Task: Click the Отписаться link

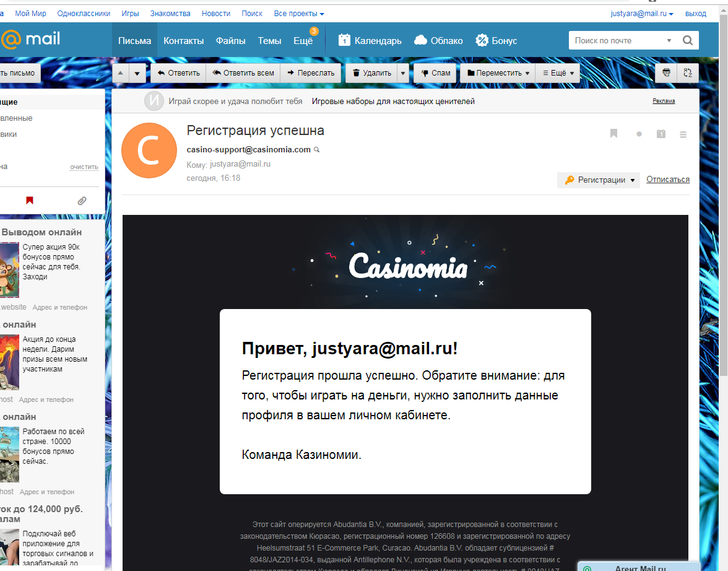Action: point(667,180)
